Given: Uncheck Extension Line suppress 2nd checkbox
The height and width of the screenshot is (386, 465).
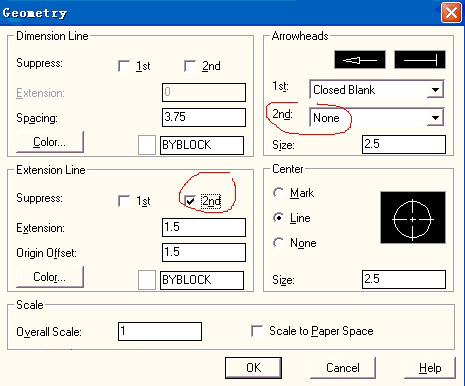Looking at the screenshot, I should pyautogui.click(x=190, y=201).
